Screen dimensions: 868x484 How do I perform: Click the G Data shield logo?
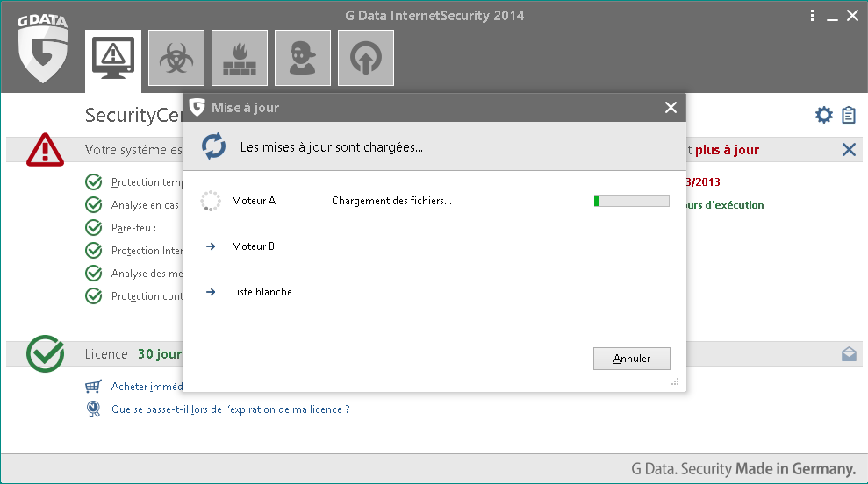pyautogui.click(x=43, y=49)
